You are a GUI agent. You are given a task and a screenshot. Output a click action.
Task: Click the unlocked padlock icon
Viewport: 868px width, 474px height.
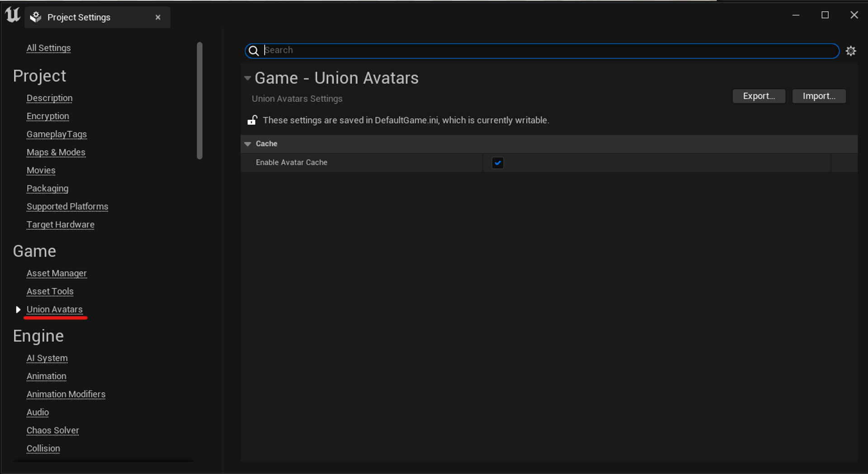[252, 120]
